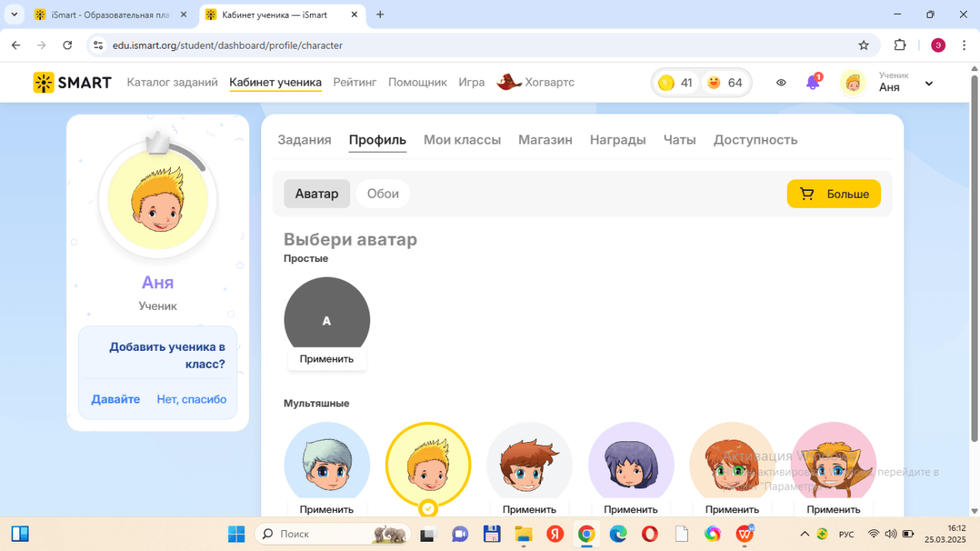This screenshot has height=551, width=980.
Task: Go to Каталог заданий in the top menu
Action: (172, 82)
